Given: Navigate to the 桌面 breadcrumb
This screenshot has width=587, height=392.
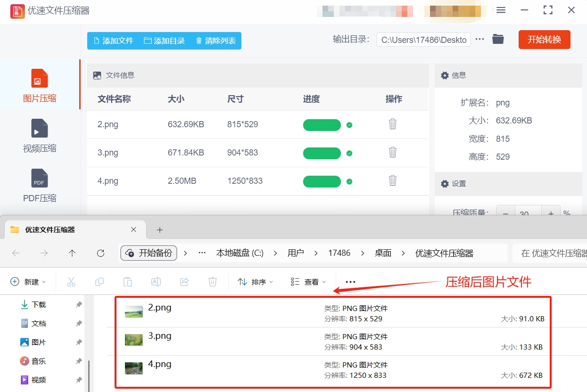Looking at the screenshot, I should (383, 253).
